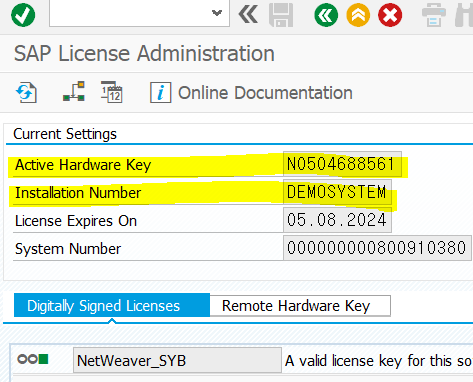Click the green checkmark Enter icon
473x382 pixels.
click(23, 15)
